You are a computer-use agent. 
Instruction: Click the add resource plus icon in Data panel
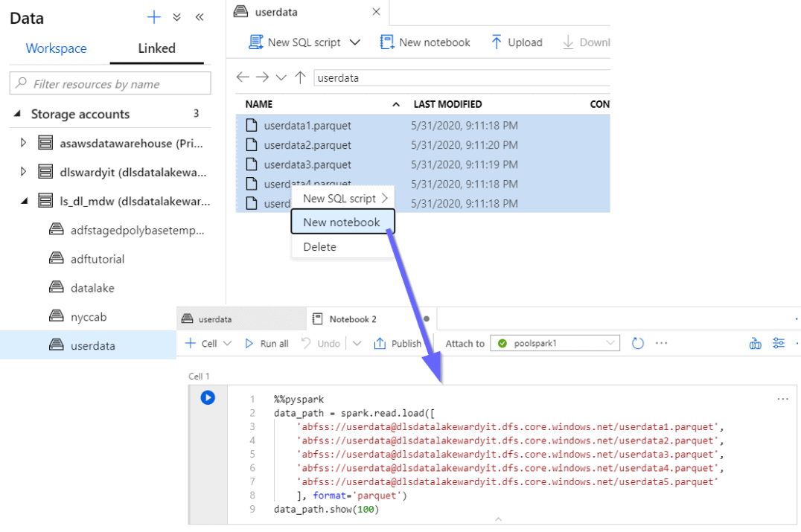tap(153, 17)
